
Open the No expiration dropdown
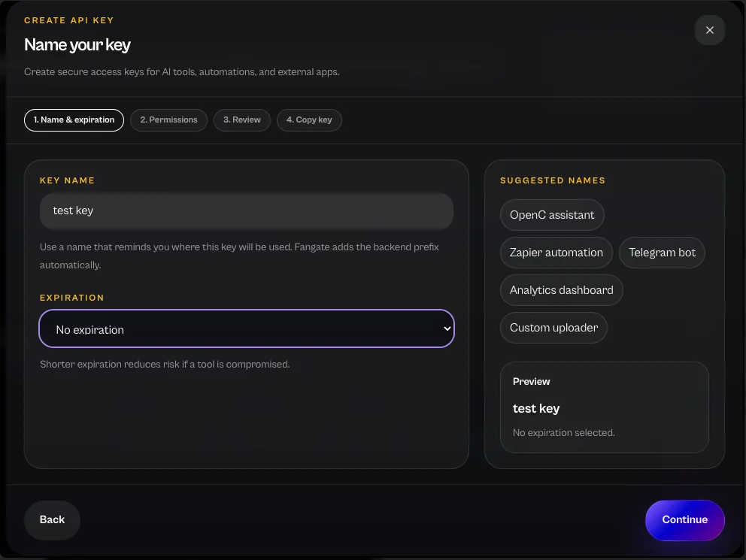coord(247,328)
